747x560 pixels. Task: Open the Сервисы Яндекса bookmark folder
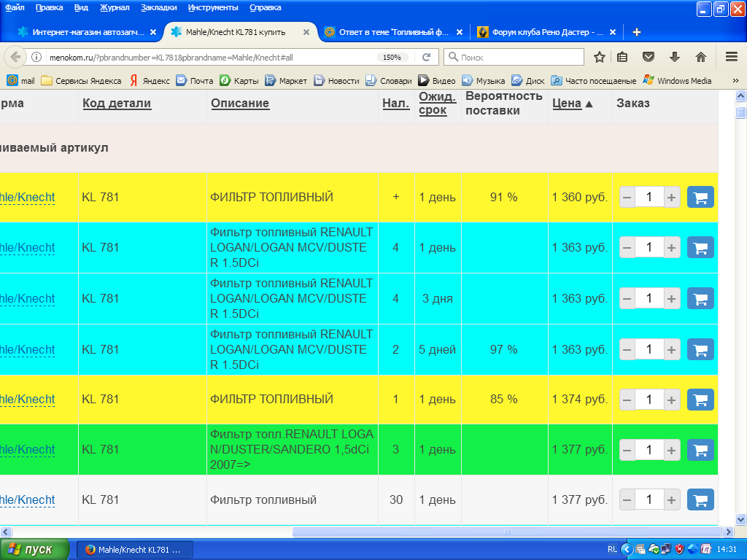81,80
